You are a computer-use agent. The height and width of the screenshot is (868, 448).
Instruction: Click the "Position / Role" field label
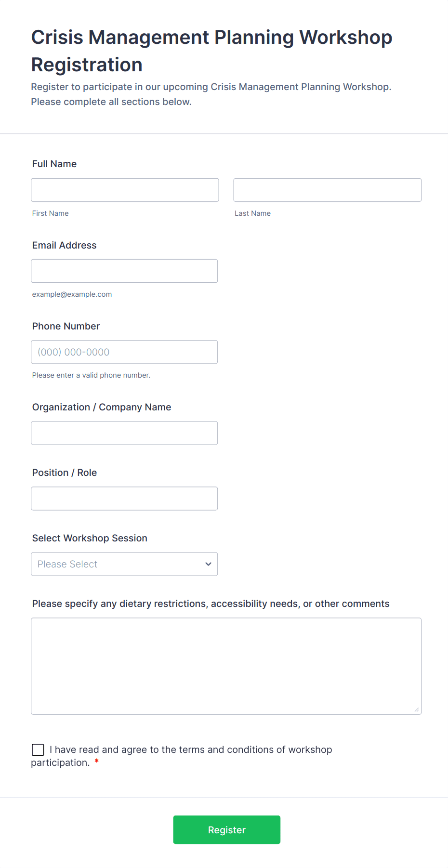pyautogui.click(x=65, y=473)
